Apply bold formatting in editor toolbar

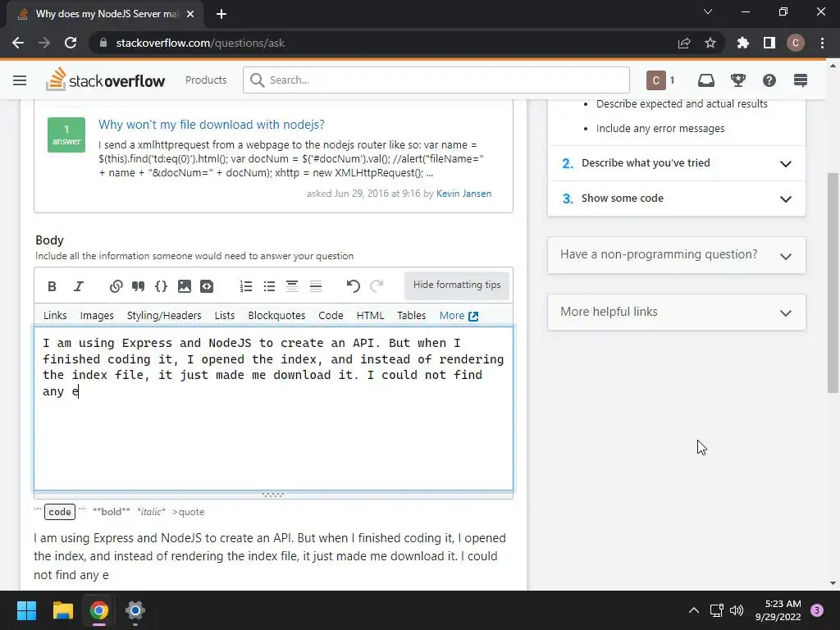coord(52,286)
